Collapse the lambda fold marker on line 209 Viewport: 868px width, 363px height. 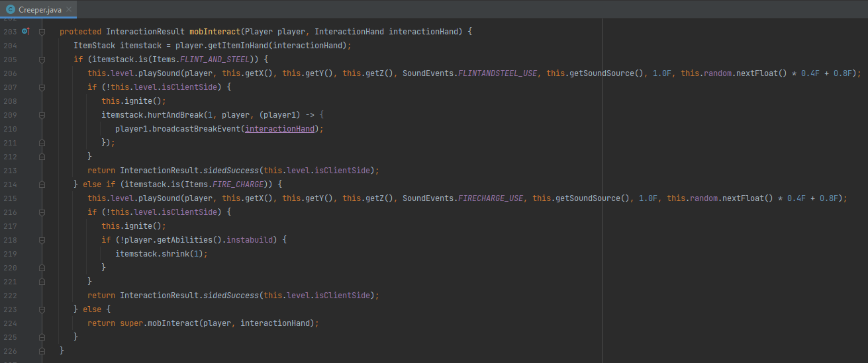pos(42,115)
